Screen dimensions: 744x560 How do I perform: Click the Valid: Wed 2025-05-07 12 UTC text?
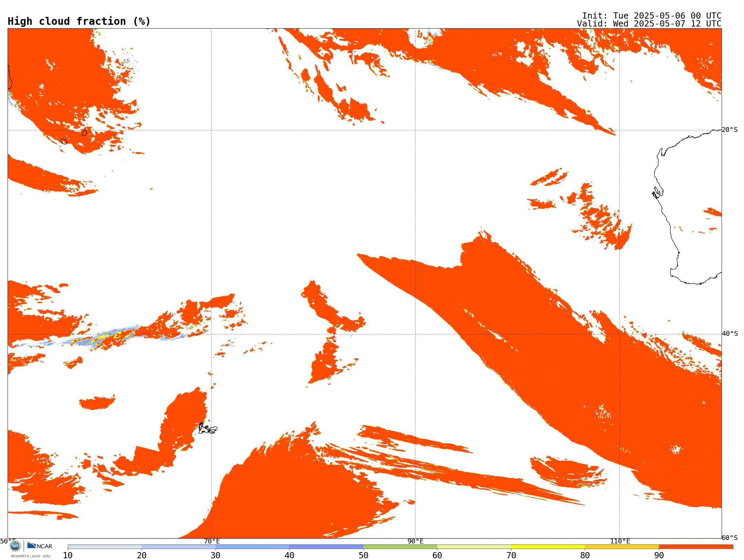(x=649, y=24)
